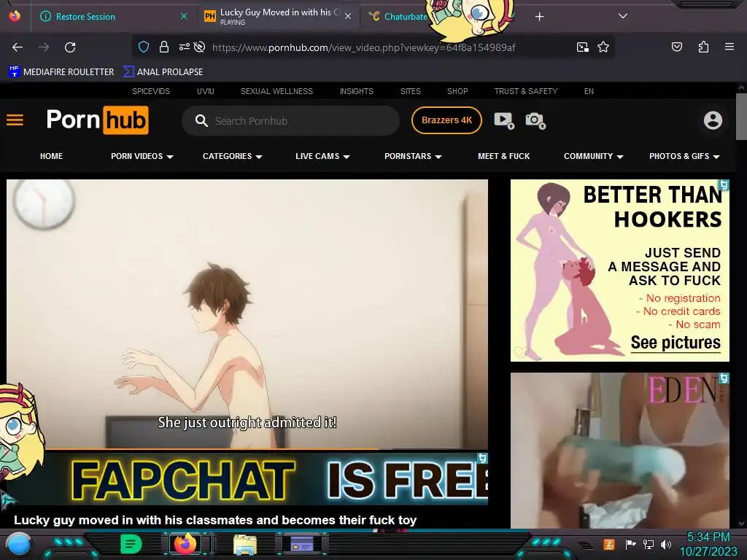The width and height of the screenshot is (747, 560).
Task: Click the page vertical scrollbar
Action: coord(741,117)
